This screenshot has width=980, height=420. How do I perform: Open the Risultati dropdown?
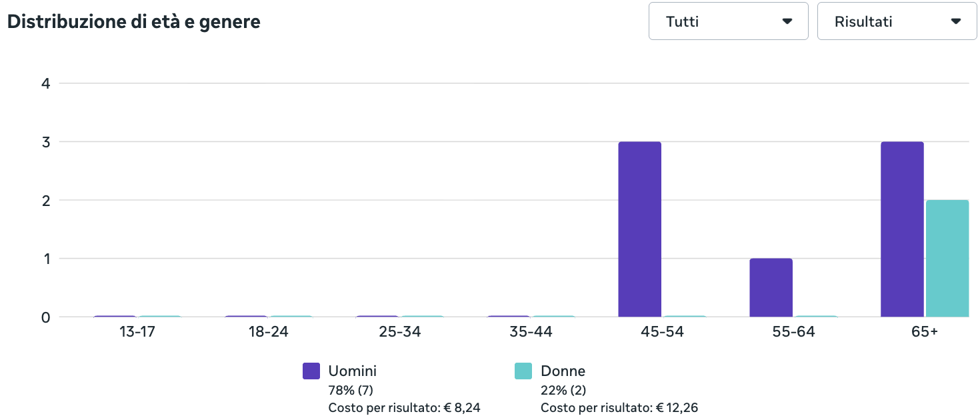pos(897,21)
